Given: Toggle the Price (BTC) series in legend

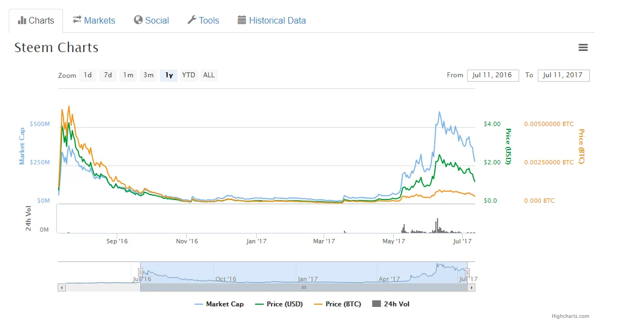Looking at the screenshot, I should [x=337, y=304].
